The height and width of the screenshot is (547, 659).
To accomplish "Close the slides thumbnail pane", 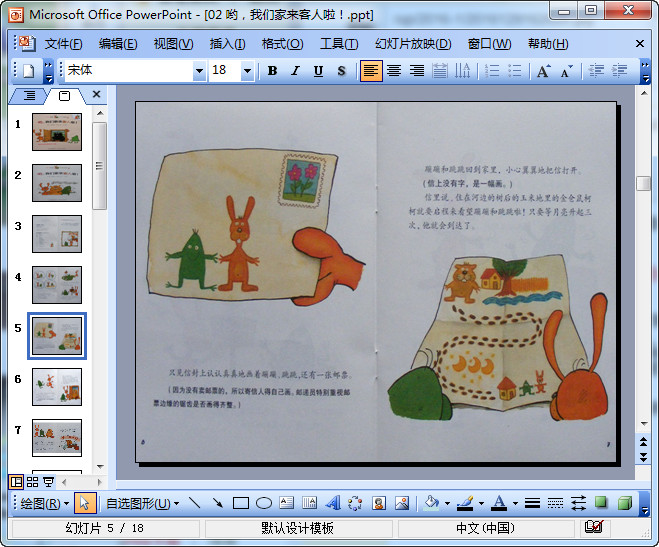I will pos(96,95).
